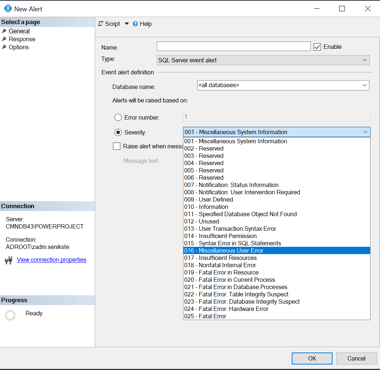Click the OK button
Screen dimensions: 380x370
[x=312, y=358]
